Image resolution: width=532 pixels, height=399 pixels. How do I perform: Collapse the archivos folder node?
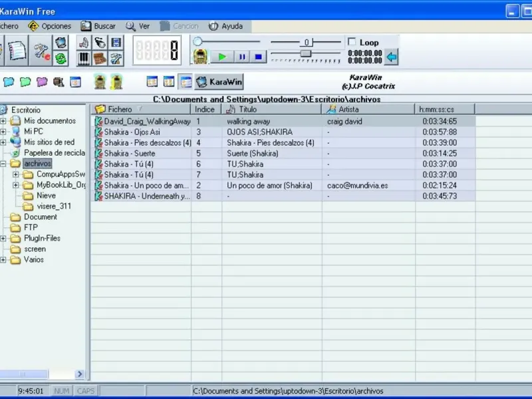3,164
